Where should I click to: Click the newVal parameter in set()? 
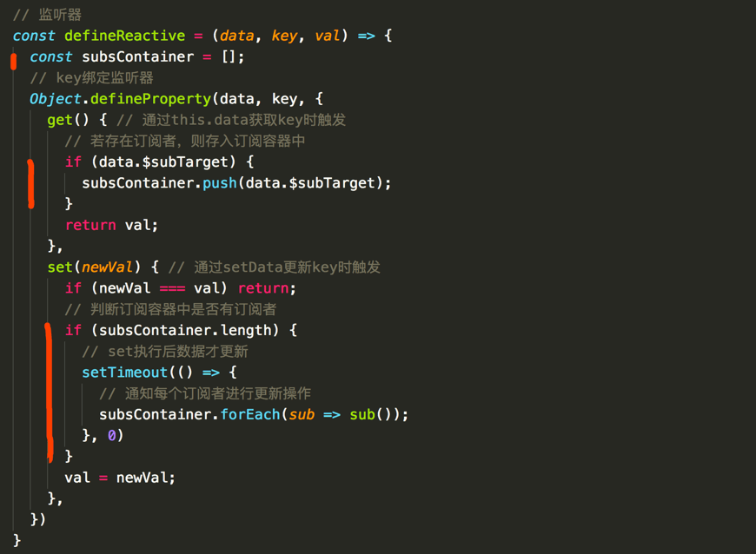tap(107, 267)
